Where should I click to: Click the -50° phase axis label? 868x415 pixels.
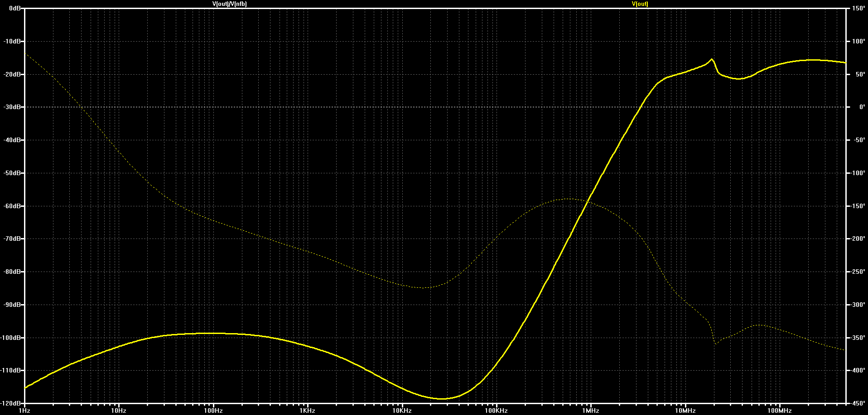click(x=858, y=140)
